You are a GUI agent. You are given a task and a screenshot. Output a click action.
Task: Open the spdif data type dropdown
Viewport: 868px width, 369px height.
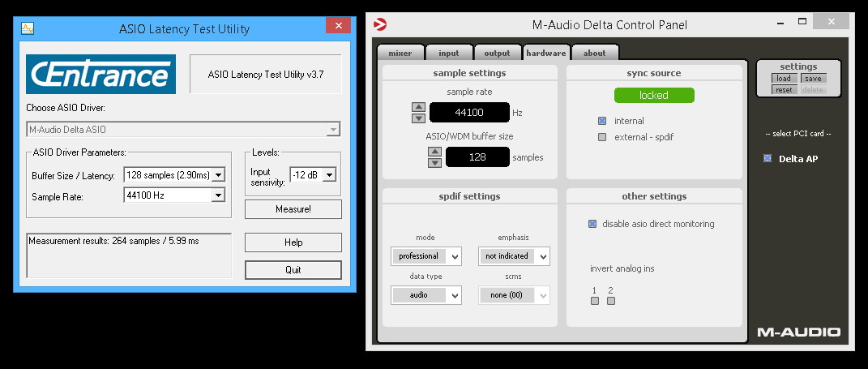click(x=426, y=295)
